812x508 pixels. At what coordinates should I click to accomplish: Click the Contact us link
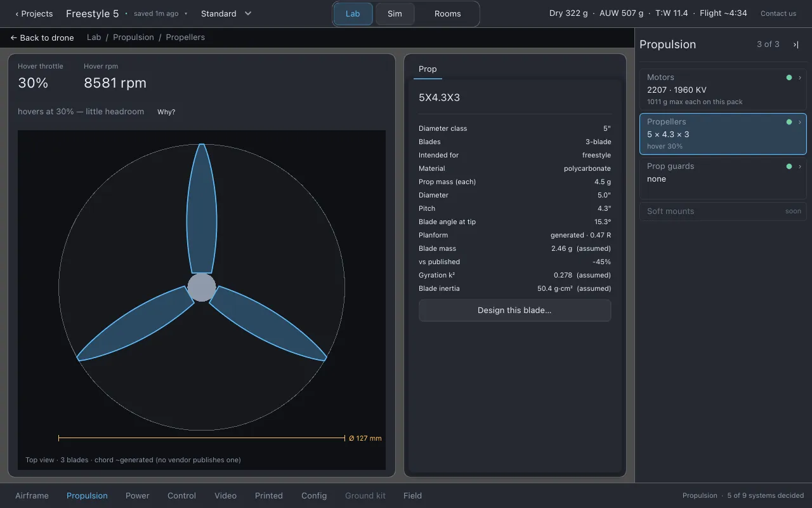pyautogui.click(x=778, y=13)
